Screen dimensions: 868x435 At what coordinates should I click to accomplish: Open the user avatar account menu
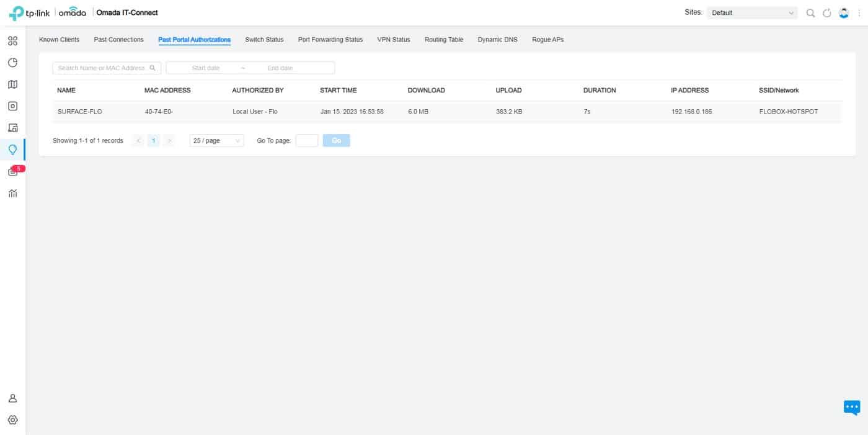(x=843, y=13)
